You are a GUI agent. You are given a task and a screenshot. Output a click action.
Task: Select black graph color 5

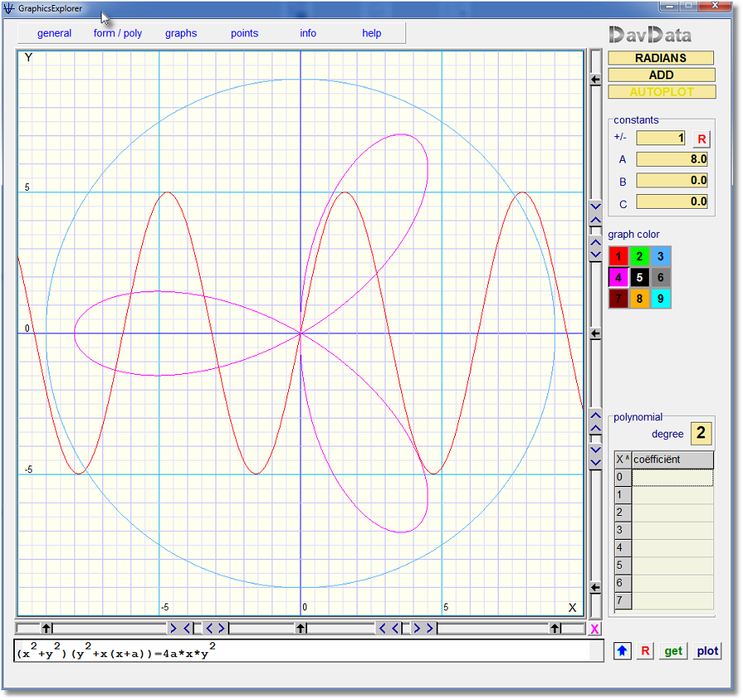(639, 277)
